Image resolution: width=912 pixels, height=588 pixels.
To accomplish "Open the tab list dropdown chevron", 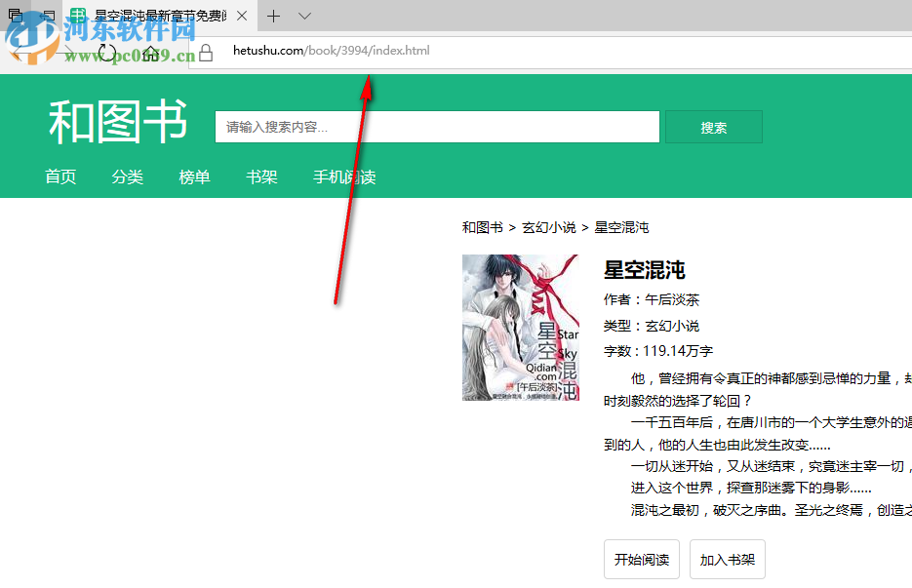I will [303, 16].
